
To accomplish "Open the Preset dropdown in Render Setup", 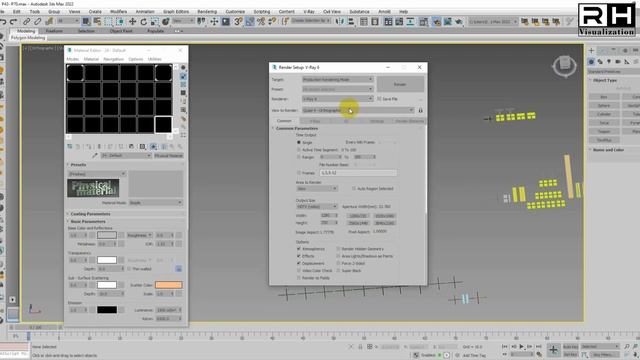I will click(x=338, y=89).
